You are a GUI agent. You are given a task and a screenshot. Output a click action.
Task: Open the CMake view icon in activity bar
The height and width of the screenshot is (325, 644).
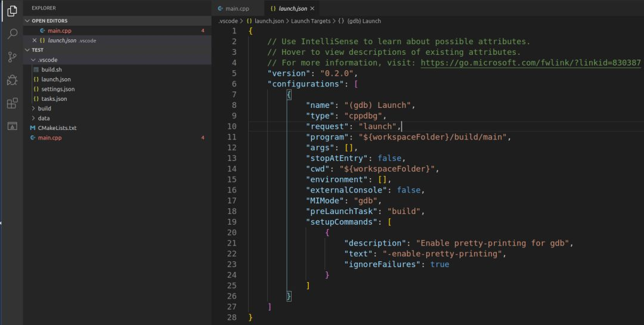[x=13, y=126]
